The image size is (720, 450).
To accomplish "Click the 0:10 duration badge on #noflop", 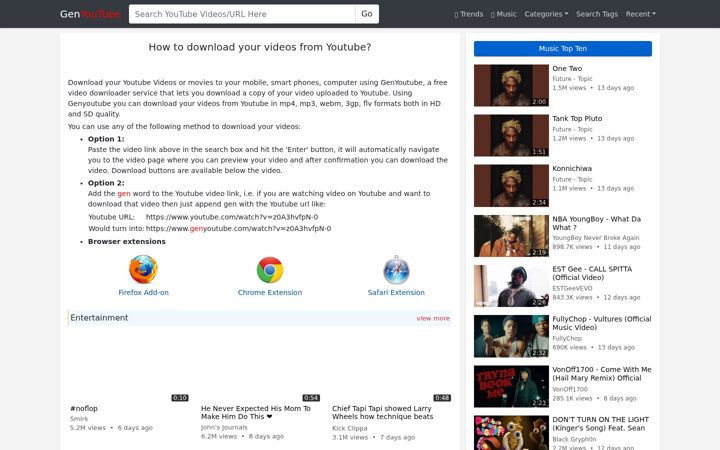I will tap(180, 398).
